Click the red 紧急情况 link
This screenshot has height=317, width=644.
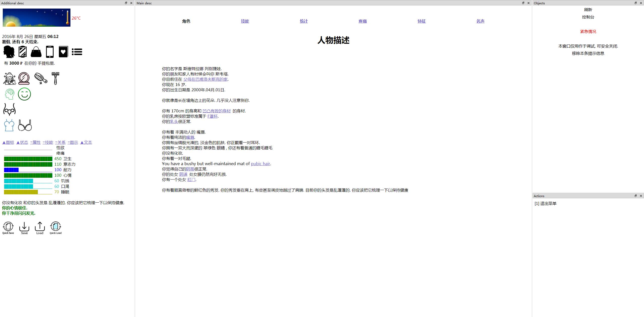[588, 31]
